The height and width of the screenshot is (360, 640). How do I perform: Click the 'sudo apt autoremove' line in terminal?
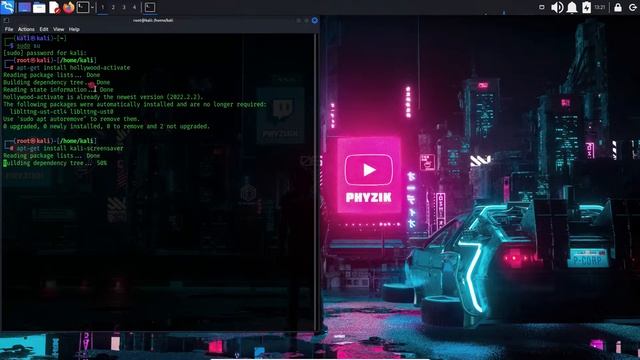71,119
